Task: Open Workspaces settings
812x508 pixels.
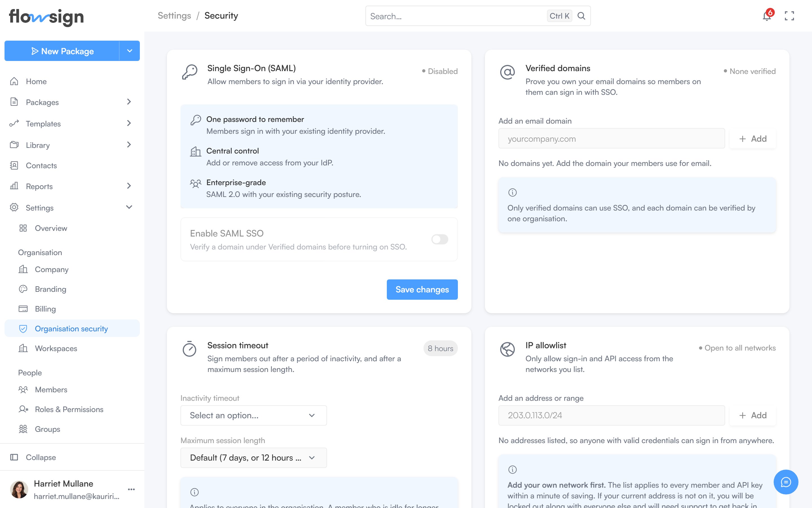Action: (72, 349)
